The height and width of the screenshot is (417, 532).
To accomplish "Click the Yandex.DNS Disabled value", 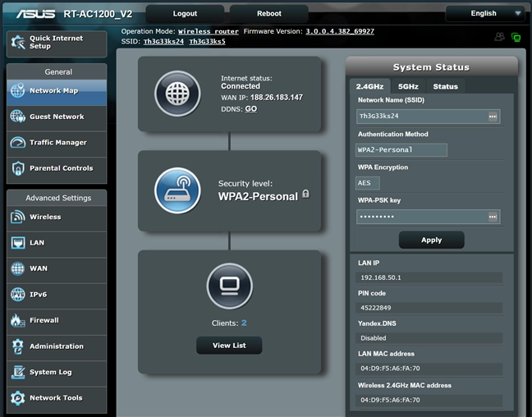I will (x=429, y=338).
